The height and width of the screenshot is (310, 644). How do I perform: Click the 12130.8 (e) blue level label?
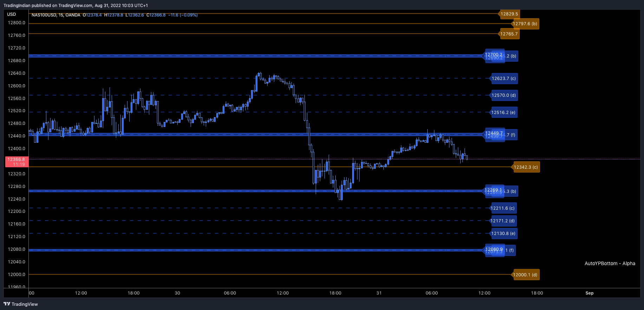pos(504,234)
